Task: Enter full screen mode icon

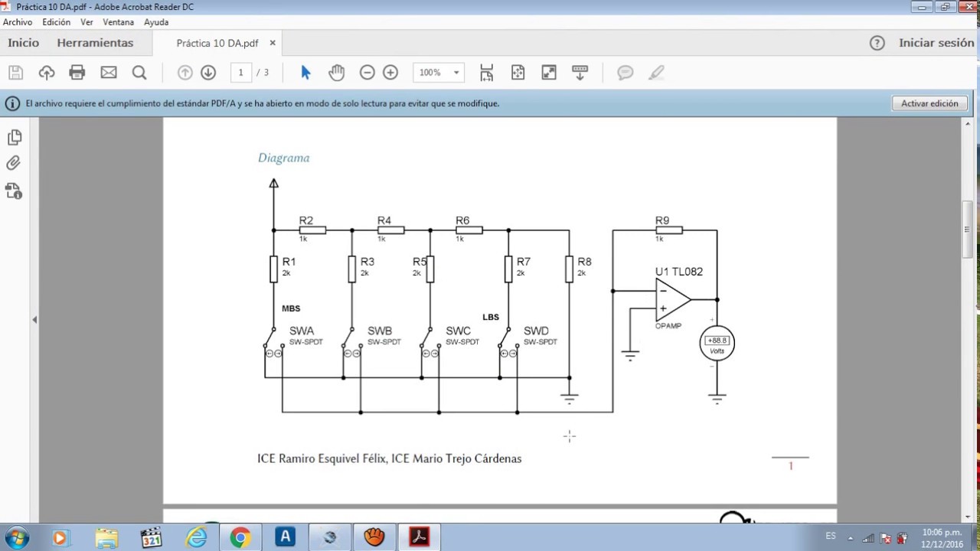Action: [549, 73]
